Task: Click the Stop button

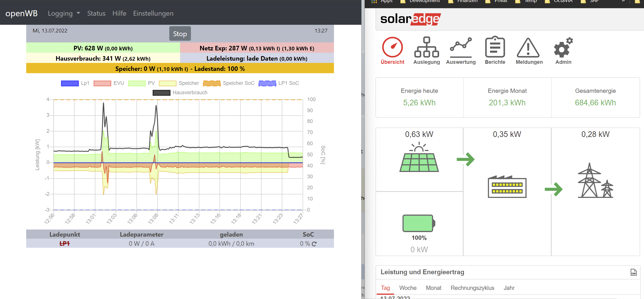Action: 180,34
